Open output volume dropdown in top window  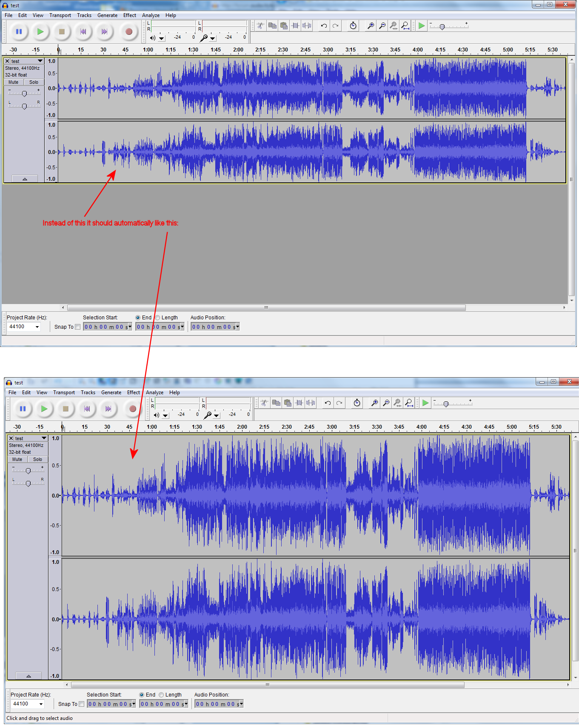click(162, 38)
